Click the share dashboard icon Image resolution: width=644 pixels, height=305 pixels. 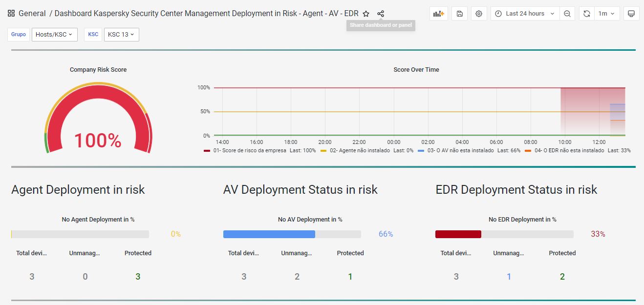[x=381, y=14]
